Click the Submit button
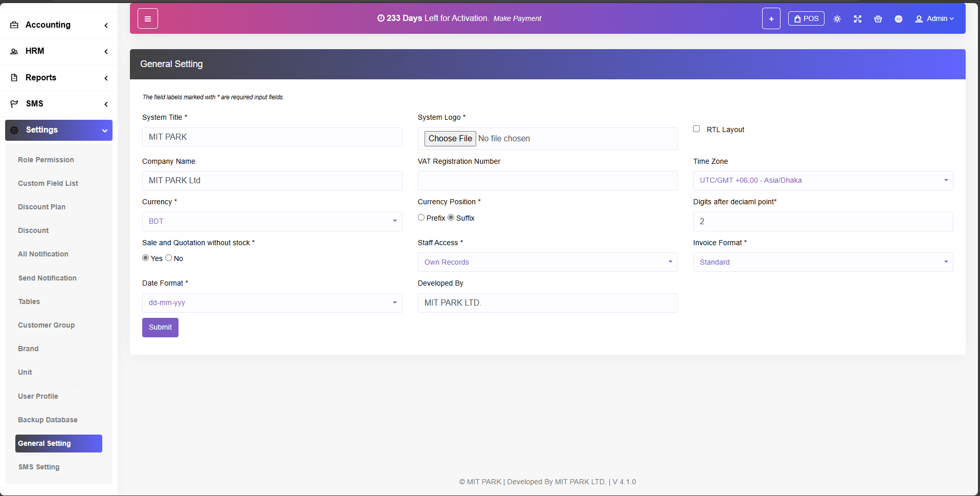The image size is (980, 496). 160,328
